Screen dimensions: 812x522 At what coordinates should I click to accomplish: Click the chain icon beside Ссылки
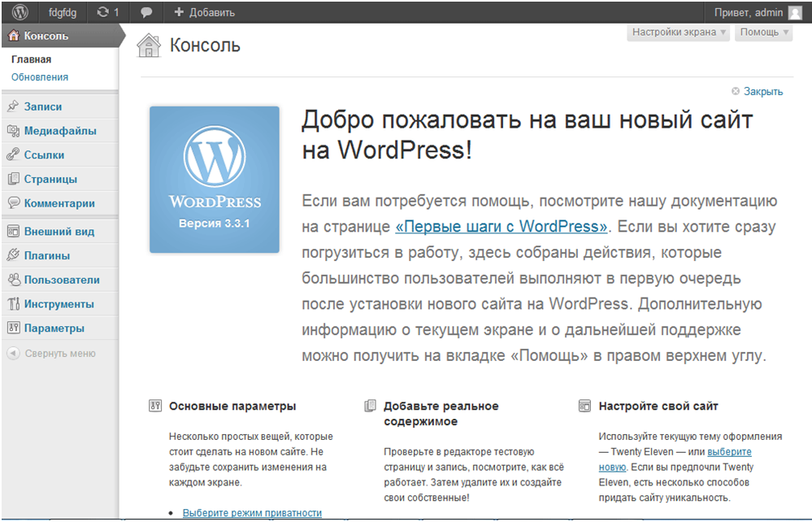tap(14, 154)
